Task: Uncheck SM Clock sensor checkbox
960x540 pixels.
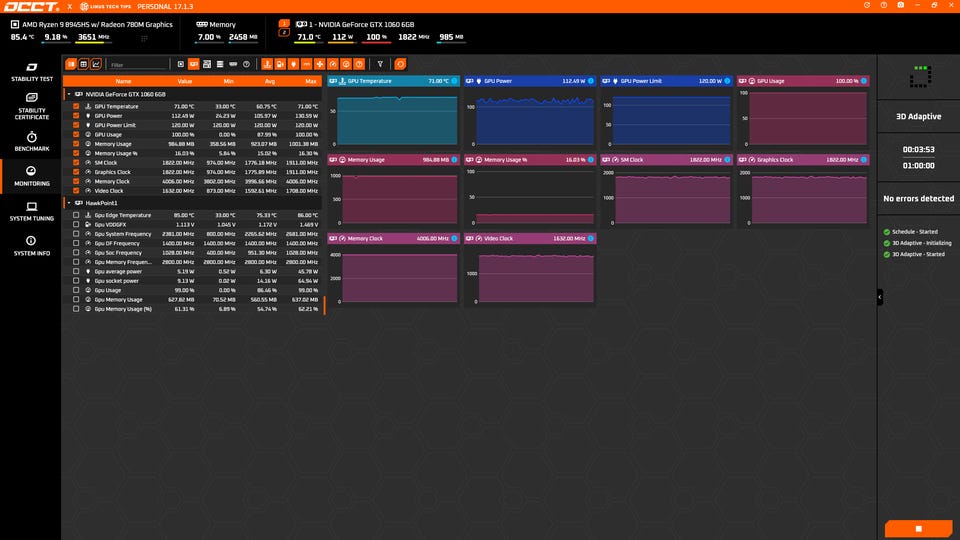Action: 76,162
